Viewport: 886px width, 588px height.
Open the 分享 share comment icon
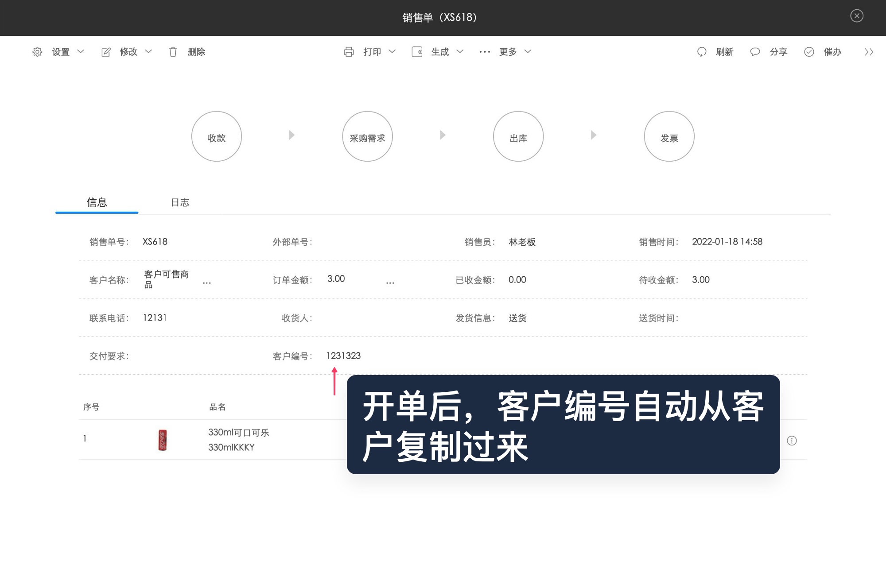click(755, 52)
